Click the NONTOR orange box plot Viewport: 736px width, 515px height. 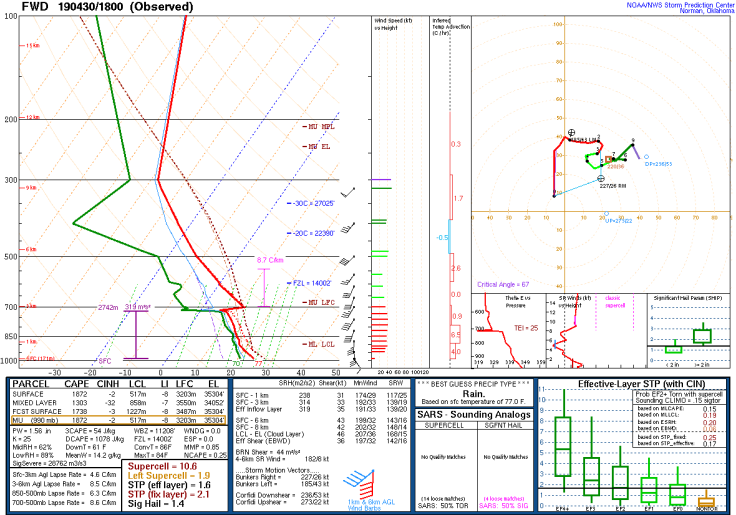(x=706, y=501)
